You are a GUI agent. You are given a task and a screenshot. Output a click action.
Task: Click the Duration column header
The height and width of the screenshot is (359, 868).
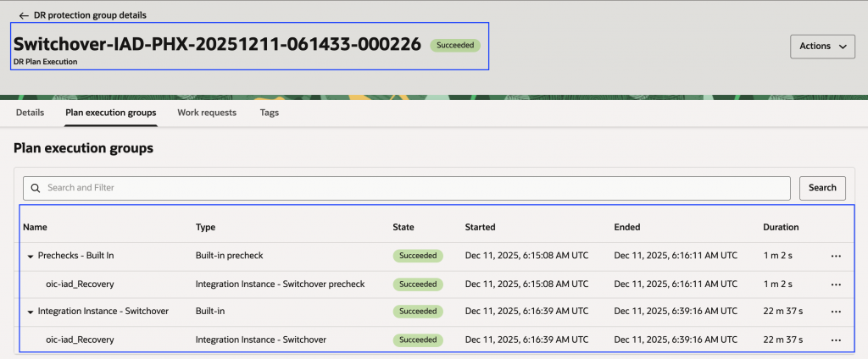[781, 227]
